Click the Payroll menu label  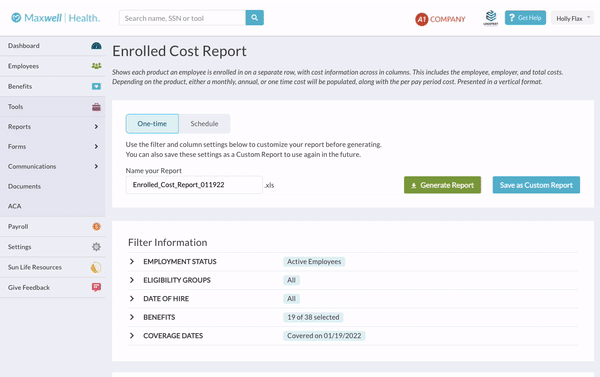click(x=18, y=227)
